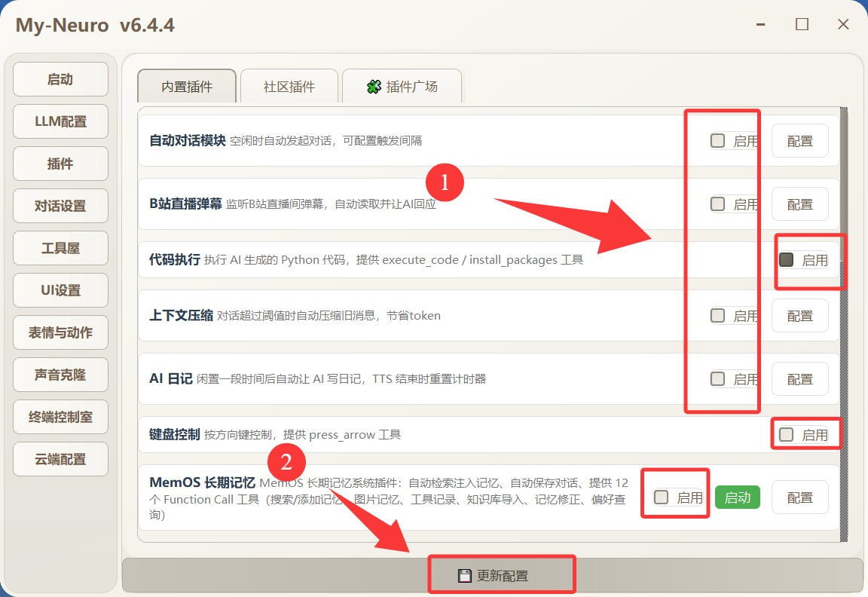Enable the 上下文压缩 plugin checkbox
Viewport: 868px width, 597px height.
(x=718, y=316)
